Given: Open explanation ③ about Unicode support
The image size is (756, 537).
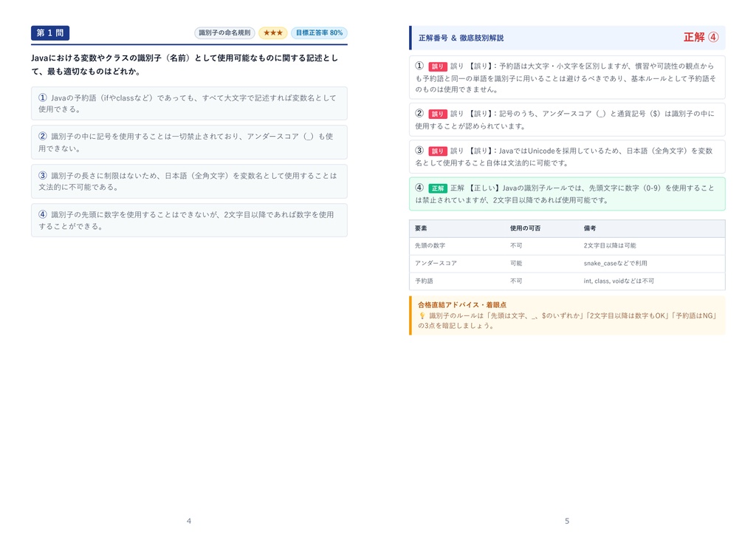Looking at the screenshot, I should pos(567,157).
